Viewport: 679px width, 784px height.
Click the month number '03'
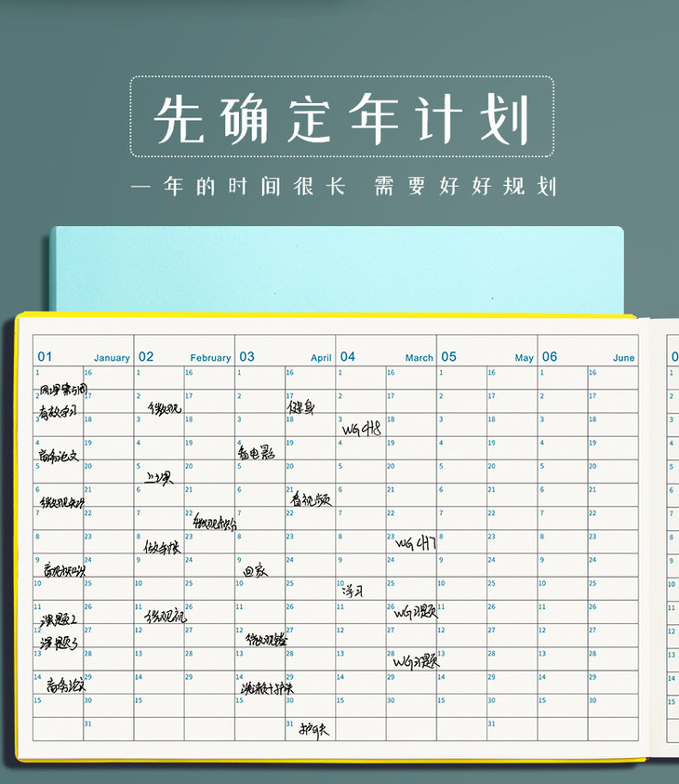click(247, 356)
